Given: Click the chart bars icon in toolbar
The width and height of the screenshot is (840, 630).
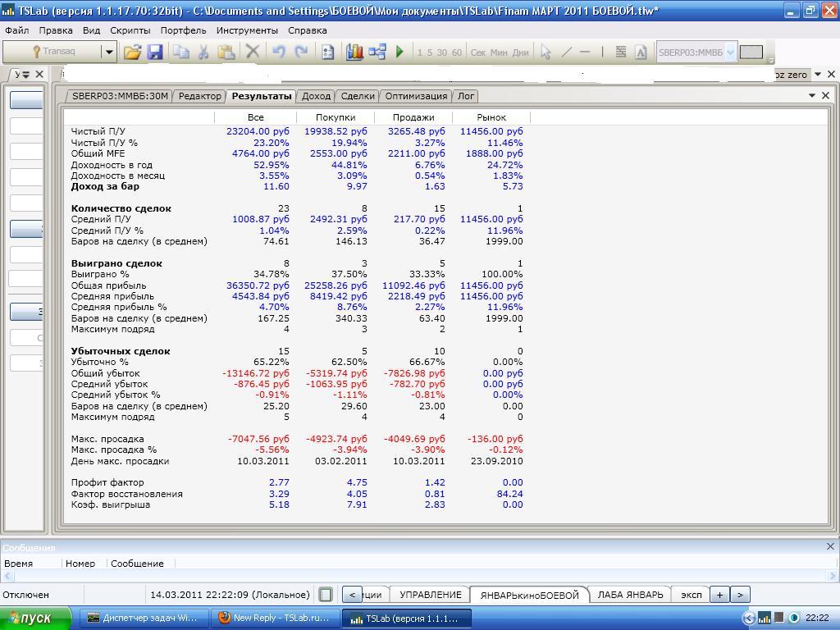Looking at the screenshot, I should point(354,52).
